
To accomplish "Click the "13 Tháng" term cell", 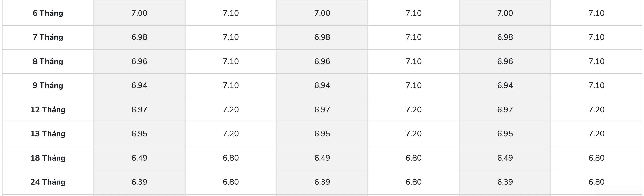I will click(x=48, y=134).
